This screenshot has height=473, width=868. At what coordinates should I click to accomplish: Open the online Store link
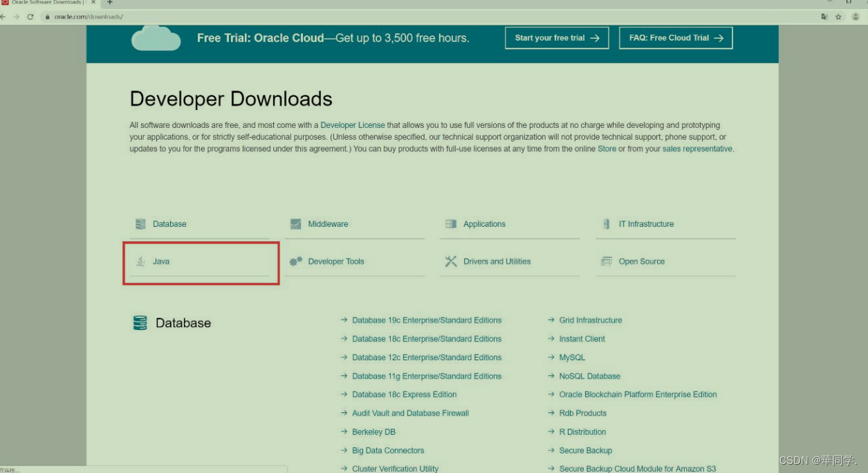pyautogui.click(x=607, y=149)
